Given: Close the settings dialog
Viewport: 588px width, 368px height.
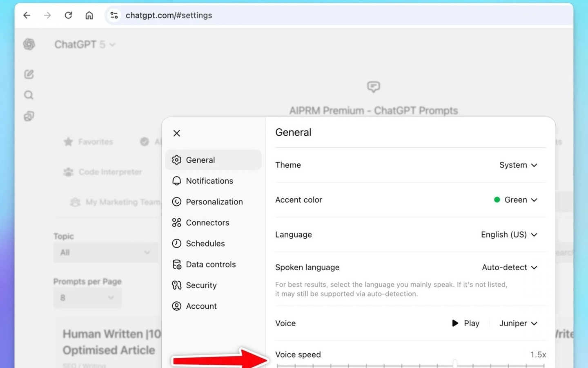Looking at the screenshot, I should click(x=176, y=133).
